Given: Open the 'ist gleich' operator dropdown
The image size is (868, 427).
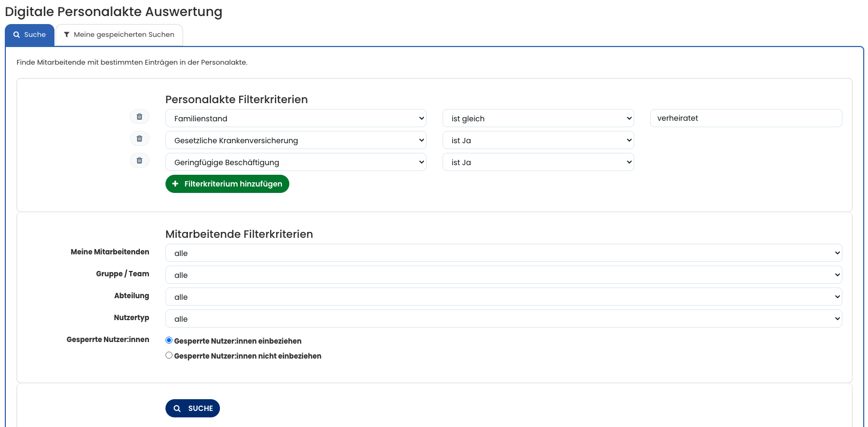Looking at the screenshot, I should tap(538, 118).
